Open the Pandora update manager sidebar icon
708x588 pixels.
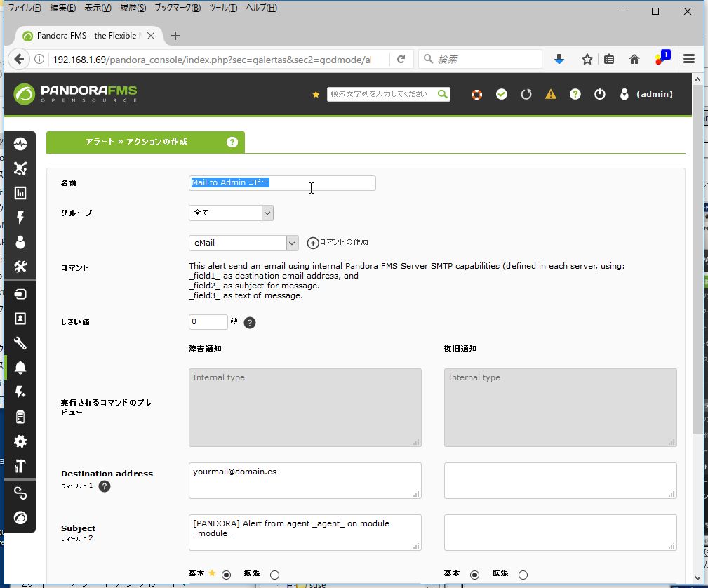[x=20, y=518]
